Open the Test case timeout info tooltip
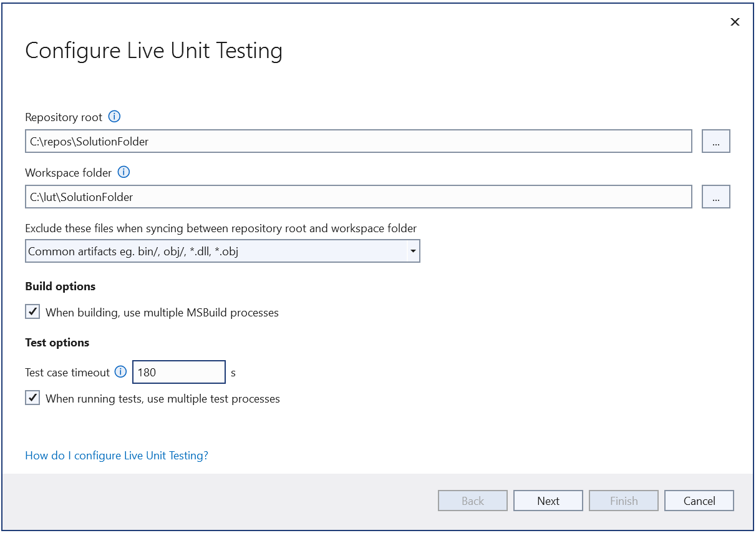Screen dimensions: 756x533 coord(120,372)
